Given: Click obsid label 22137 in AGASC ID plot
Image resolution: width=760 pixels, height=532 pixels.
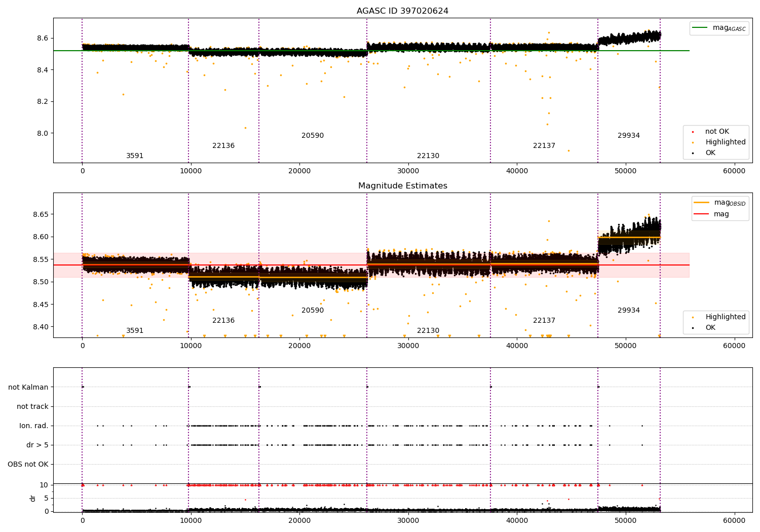Looking at the screenshot, I should coord(544,146).
